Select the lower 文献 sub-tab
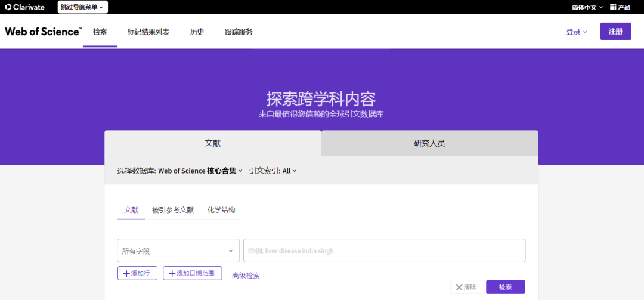The width and height of the screenshot is (644, 300). [131, 210]
